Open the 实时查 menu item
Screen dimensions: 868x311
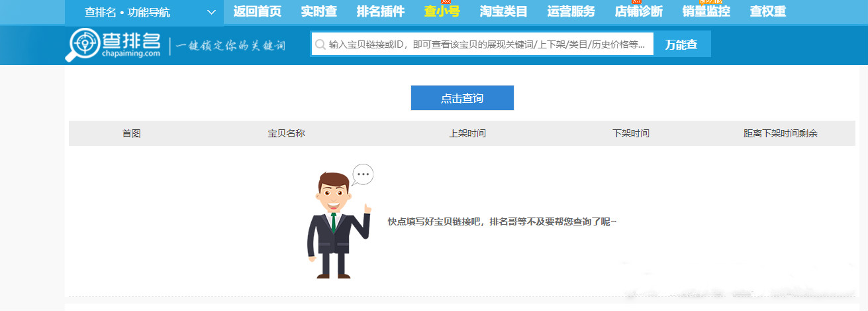pyautogui.click(x=318, y=11)
